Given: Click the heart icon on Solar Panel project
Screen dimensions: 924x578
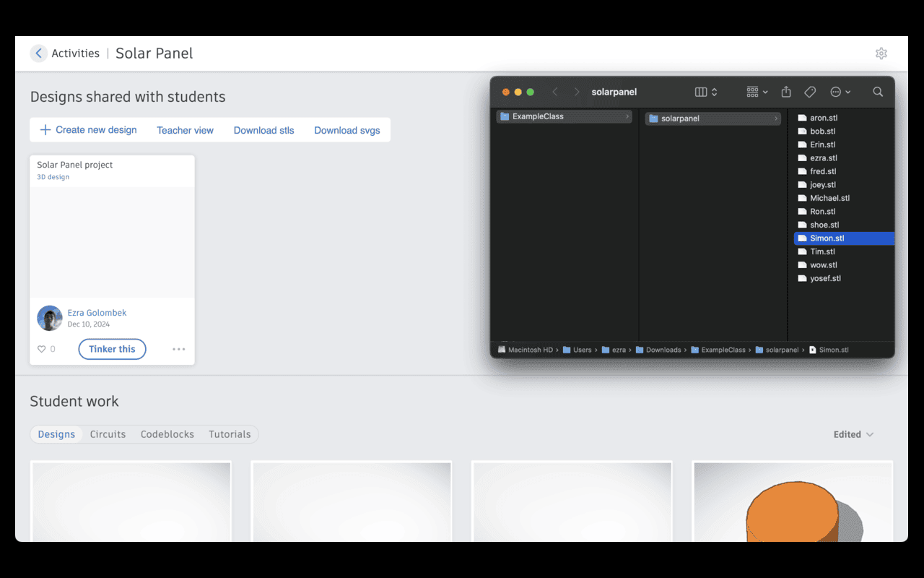Looking at the screenshot, I should 41,349.
